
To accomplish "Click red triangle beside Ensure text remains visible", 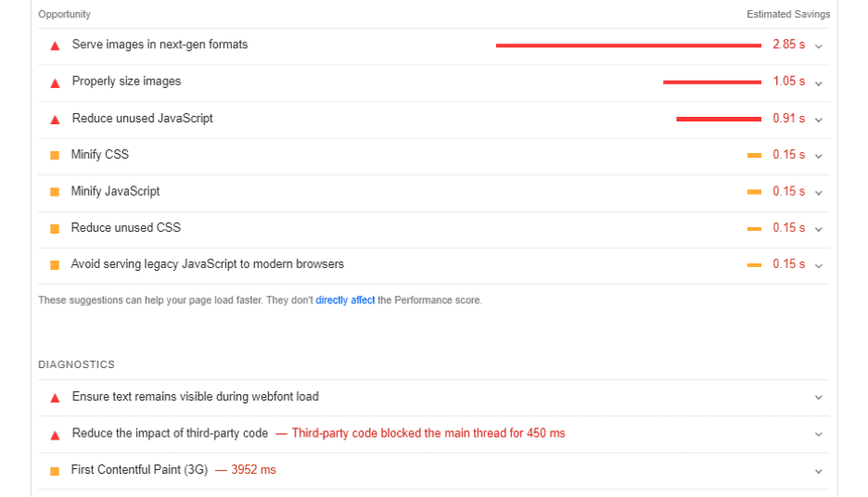I will 55,398.
